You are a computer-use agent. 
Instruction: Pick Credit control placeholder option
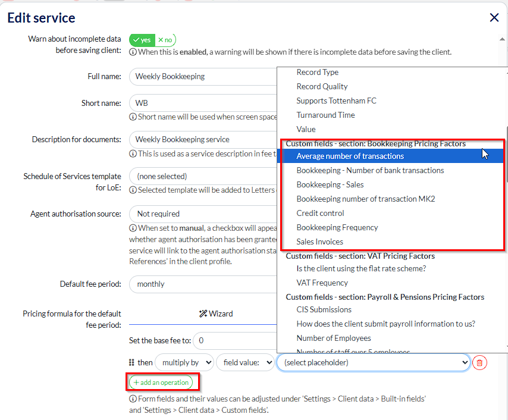coord(320,213)
